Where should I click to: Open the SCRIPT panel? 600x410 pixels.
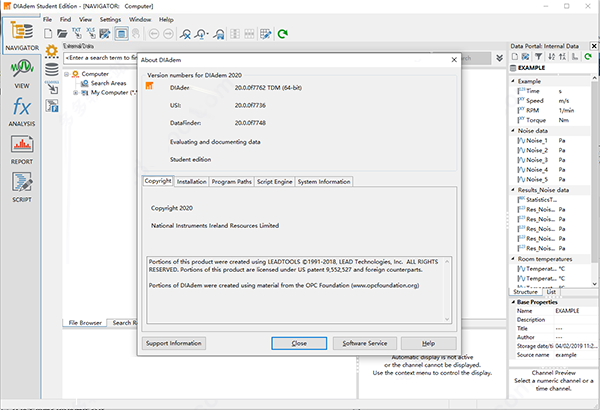pos(20,186)
